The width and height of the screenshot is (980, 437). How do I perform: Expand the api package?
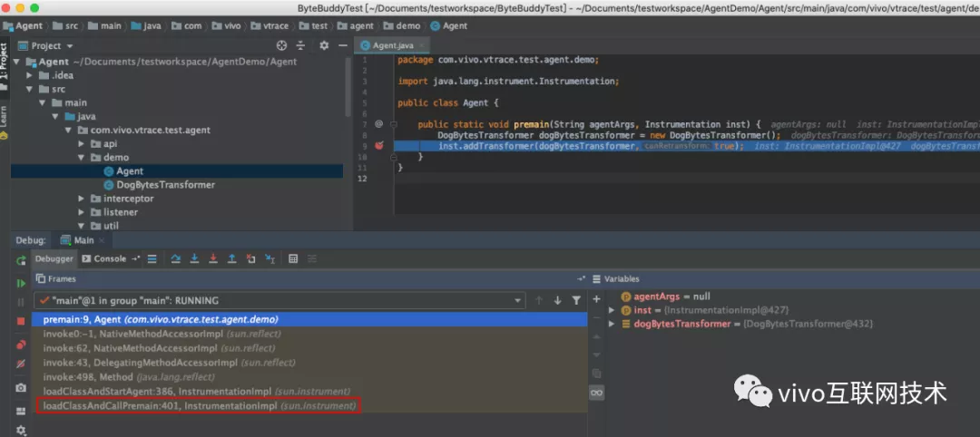[x=82, y=144]
